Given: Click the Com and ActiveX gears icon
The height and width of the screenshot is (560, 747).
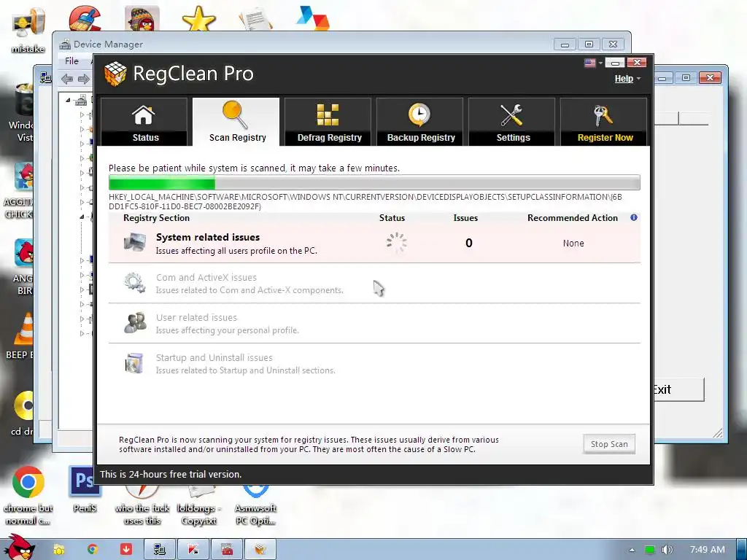Looking at the screenshot, I should (135, 282).
